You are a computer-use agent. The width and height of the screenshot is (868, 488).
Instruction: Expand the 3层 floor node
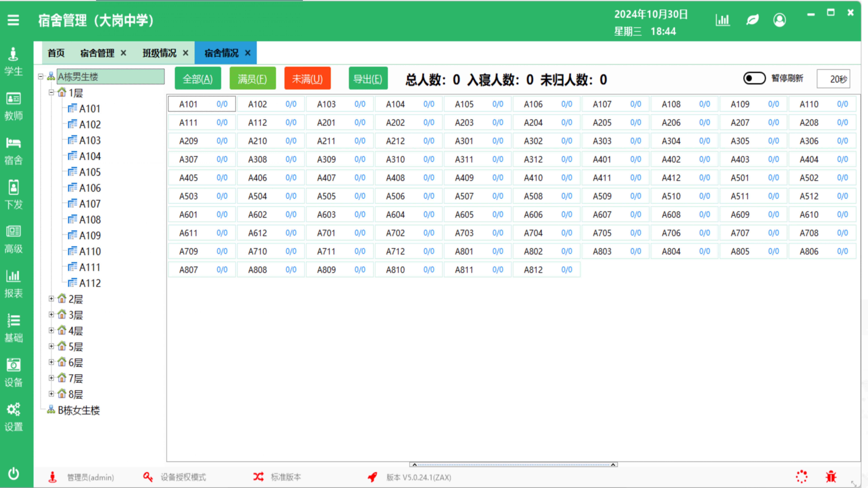pyautogui.click(x=51, y=315)
